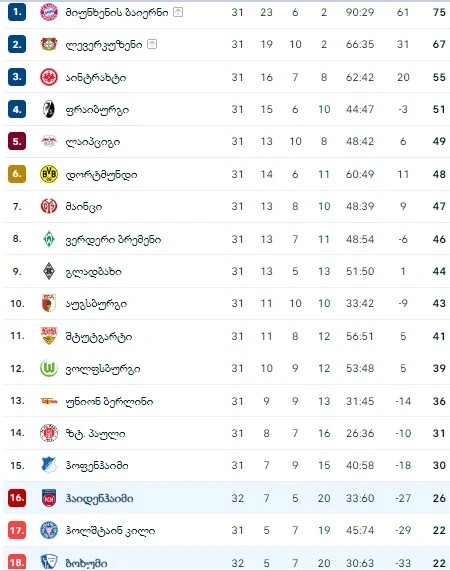Open the ფრაიბურგი team link
450x571 pixels.
(x=97, y=110)
